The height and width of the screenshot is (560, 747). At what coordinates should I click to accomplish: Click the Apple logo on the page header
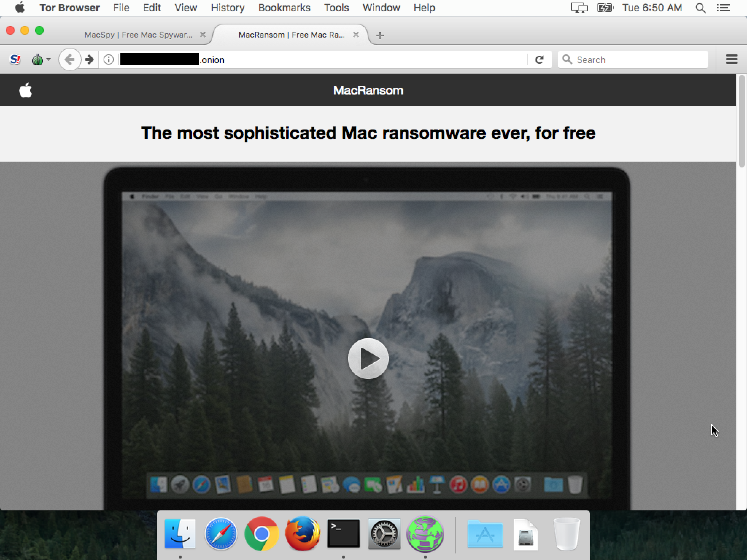[26, 90]
